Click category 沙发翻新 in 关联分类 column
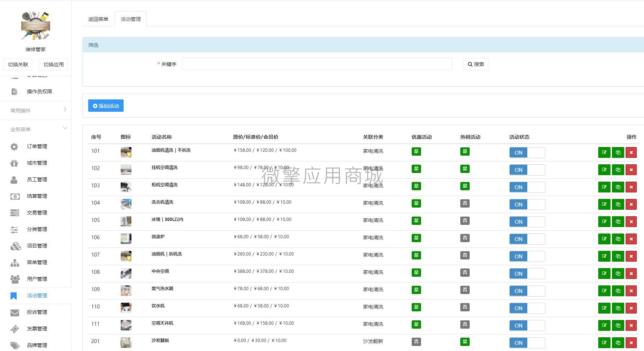The width and height of the screenshot is (644, 351). [373, 341]
